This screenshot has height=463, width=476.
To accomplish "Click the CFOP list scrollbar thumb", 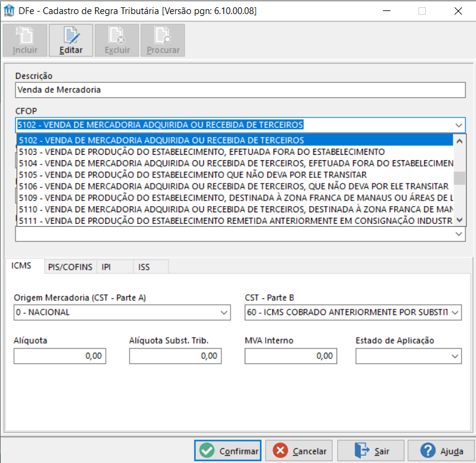I will point(459,178).
